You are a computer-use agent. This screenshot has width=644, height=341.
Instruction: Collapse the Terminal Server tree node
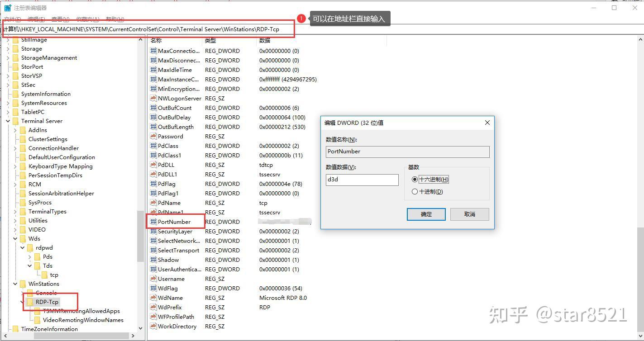coord(8,121)
